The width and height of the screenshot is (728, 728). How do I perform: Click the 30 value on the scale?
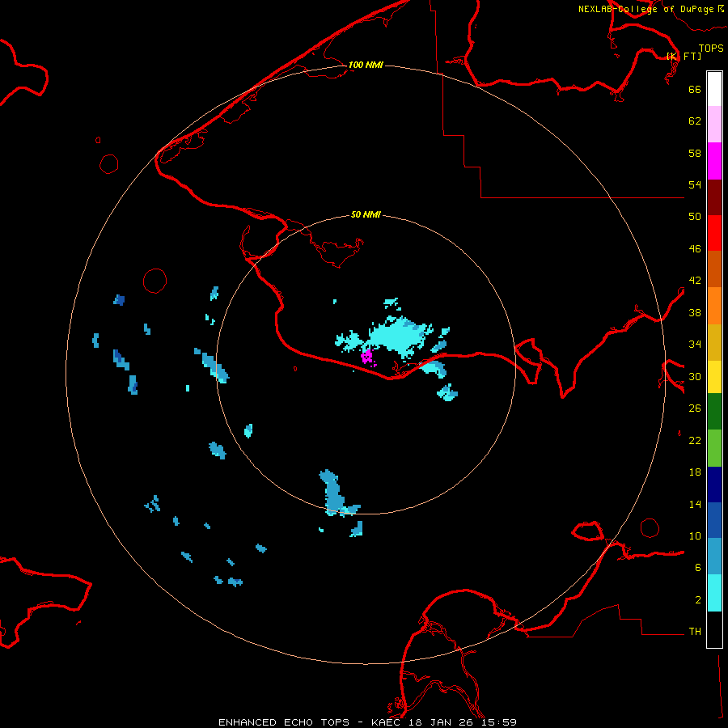(695, 376)
